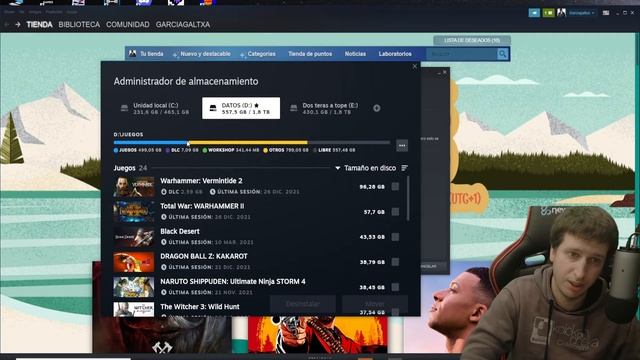Go forward with the navigation arrow

[x=18, y=24]
